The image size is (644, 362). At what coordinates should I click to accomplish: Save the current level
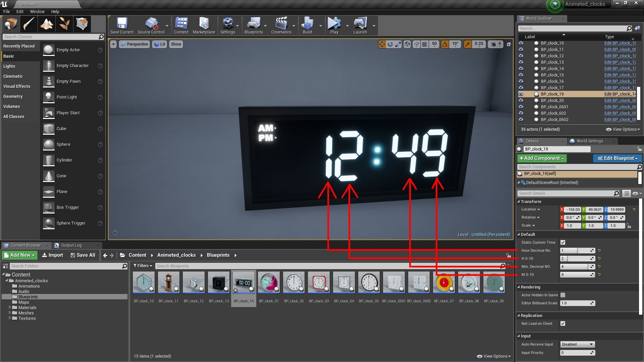tap(122, 25)
